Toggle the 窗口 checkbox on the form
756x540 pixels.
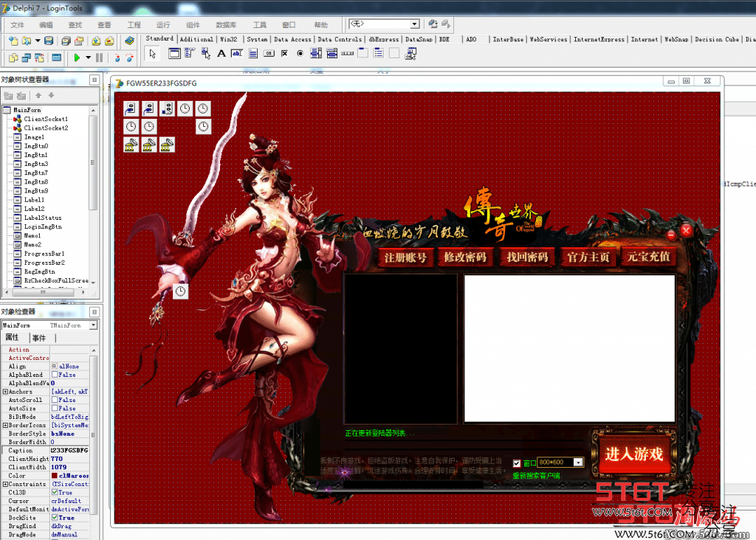[x=516, y=463]
